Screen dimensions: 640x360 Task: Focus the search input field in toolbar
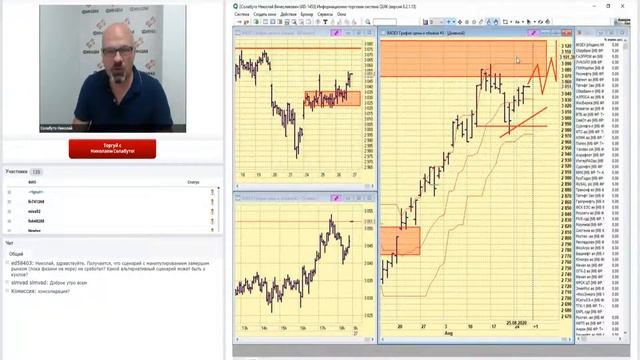click(x=384, y=22)
